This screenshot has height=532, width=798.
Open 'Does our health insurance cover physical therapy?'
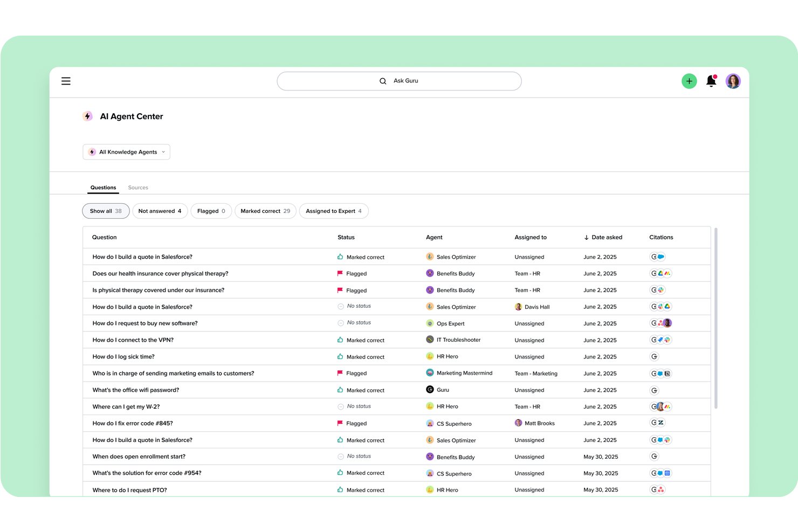(160, 274)
